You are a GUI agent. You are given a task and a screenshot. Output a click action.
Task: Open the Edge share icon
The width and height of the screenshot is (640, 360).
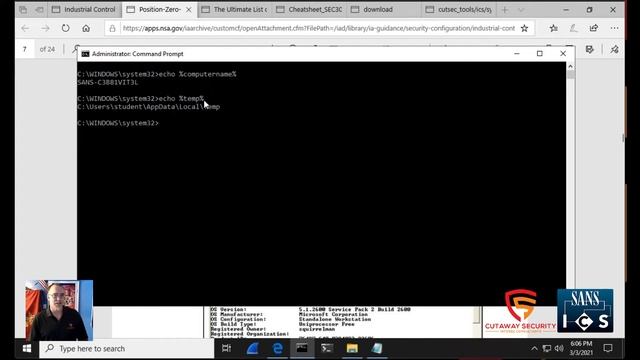[594, 28]
